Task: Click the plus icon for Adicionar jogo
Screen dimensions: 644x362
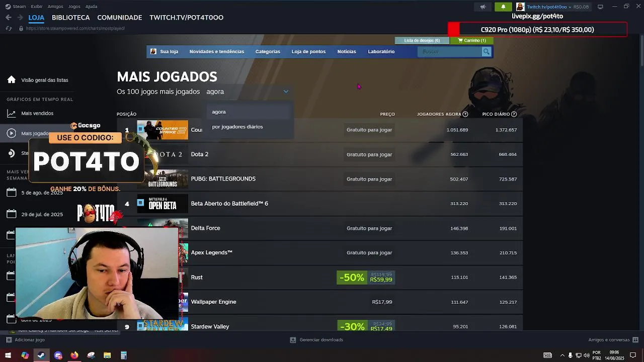Action: tap(9, 340)
